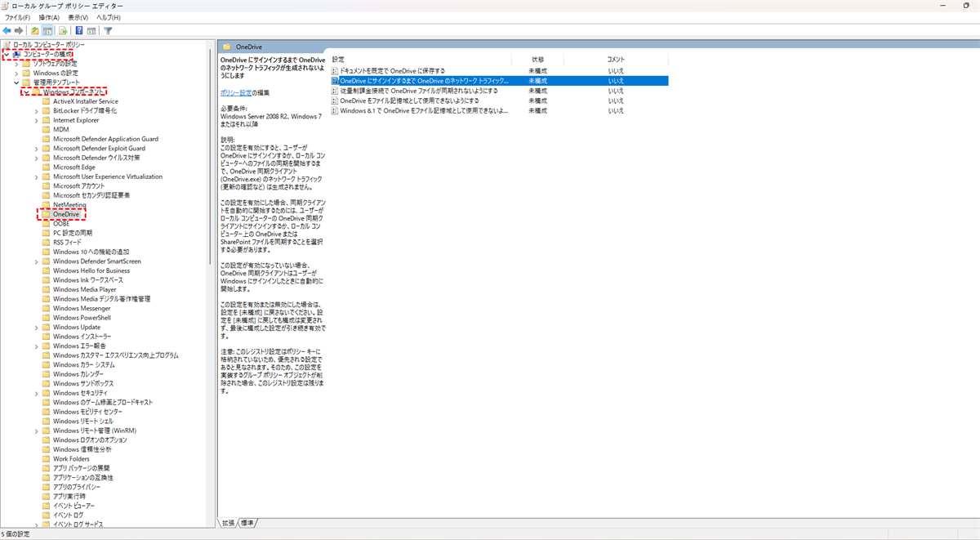Viewport: 980px width, 540px height.
Task: Click the Up one level folder icon
Action: coord(35,30)
